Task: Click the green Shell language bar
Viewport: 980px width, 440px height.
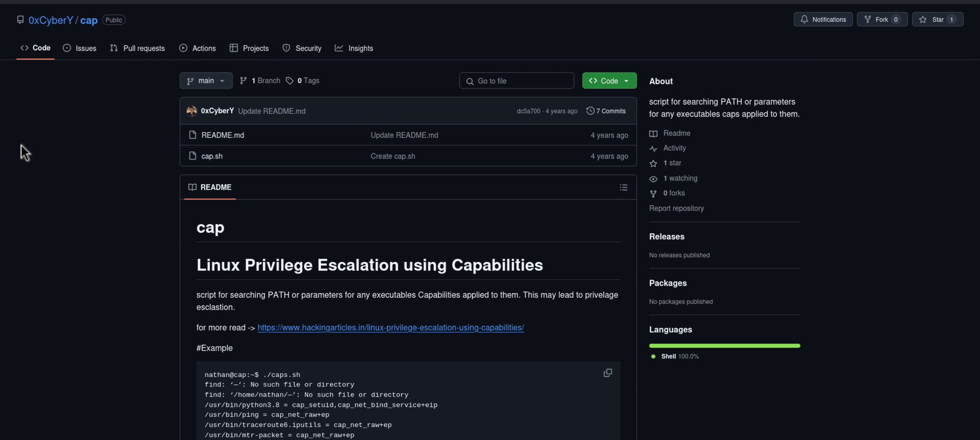Action: pos(724,346)
